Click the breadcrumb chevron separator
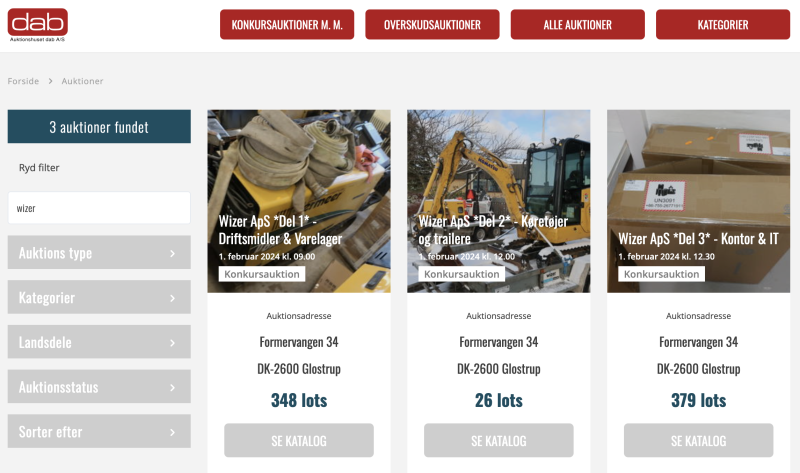The height and width of the screenshot is (473, 800). tap(51, 81)
